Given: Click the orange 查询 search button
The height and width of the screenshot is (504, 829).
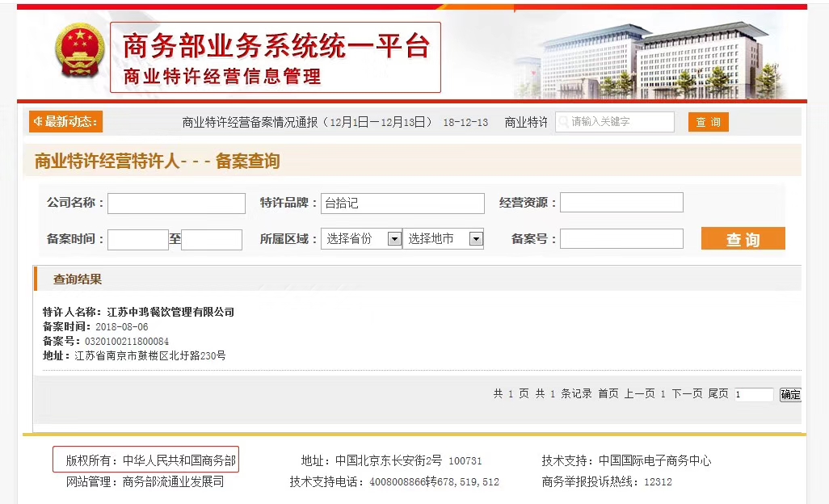Looking at the screenshot, I should click(x=742, y=238).
